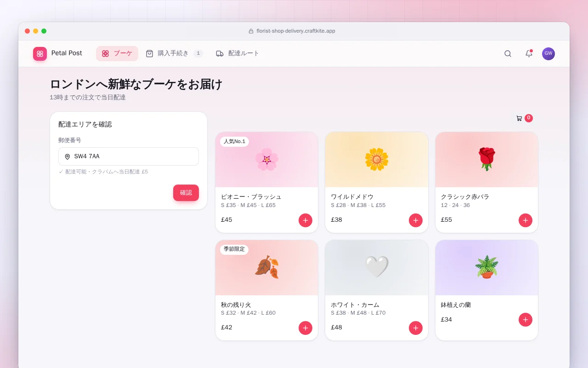
Task: Click the 確認 button
Action: pyautogui.click(x=186, y=193)
